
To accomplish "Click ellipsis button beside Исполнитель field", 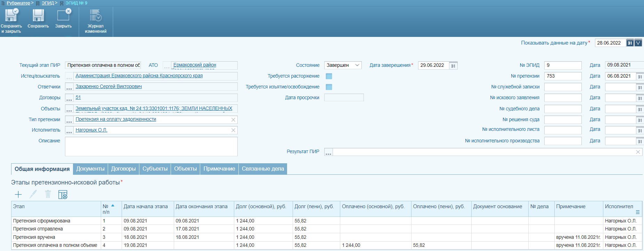I will coord(69,130).
